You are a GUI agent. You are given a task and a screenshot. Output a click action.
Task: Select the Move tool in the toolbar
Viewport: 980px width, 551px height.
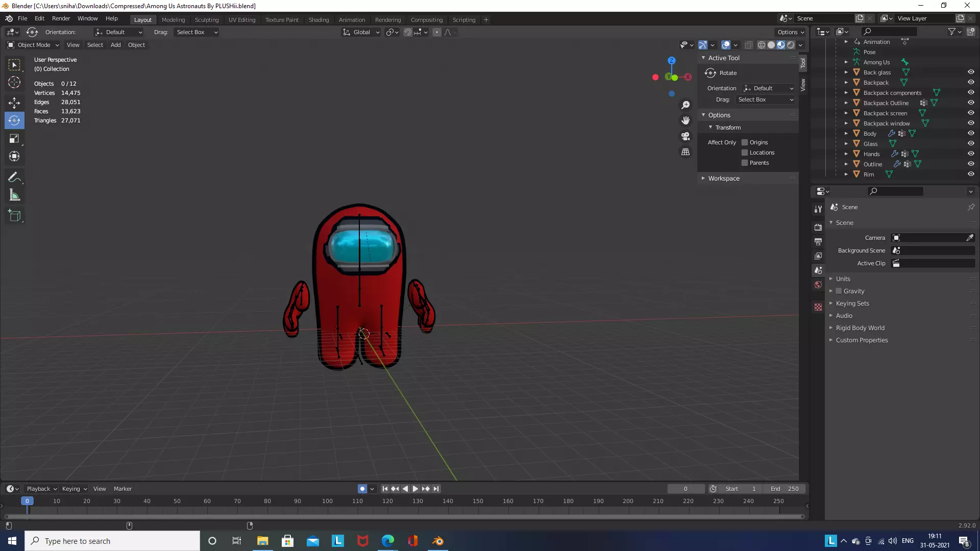point(14,103)
